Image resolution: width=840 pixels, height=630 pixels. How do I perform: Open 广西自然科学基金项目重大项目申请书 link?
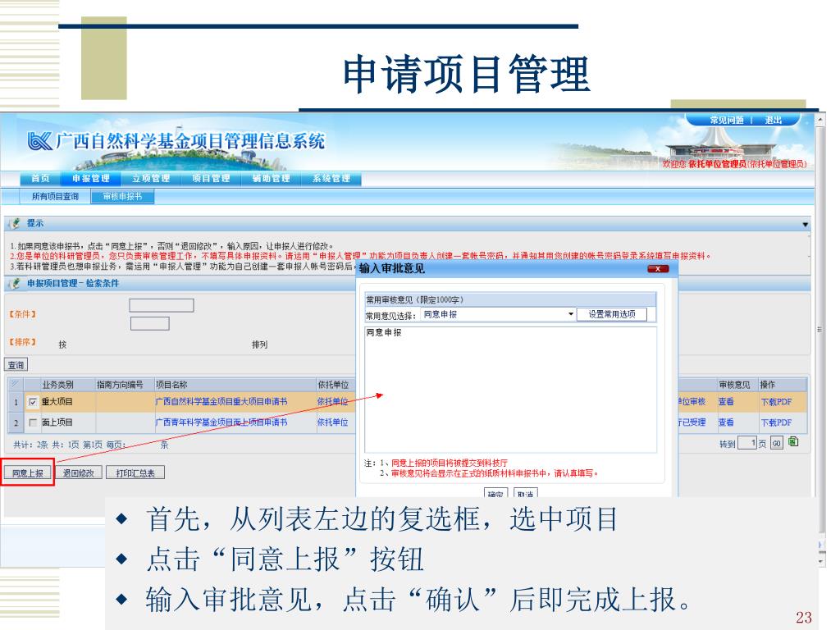click(221, 402)
